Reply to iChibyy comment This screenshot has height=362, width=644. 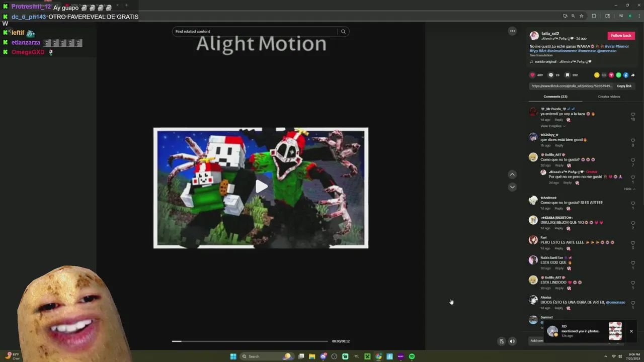click(559, 145)
